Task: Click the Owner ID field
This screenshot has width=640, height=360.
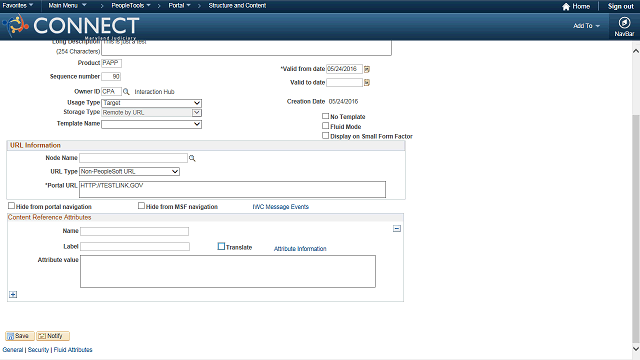Action: pyautogui.click(x=111, y=92)
